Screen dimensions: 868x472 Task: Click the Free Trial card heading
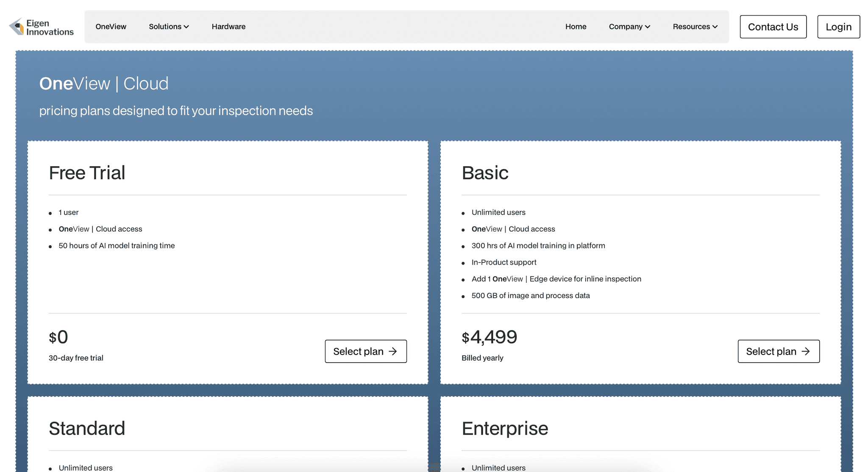(x=87, y=173)
